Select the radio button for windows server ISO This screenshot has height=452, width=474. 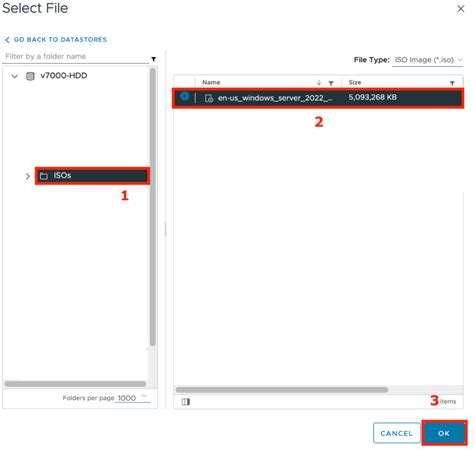click(x=184, y=97)
